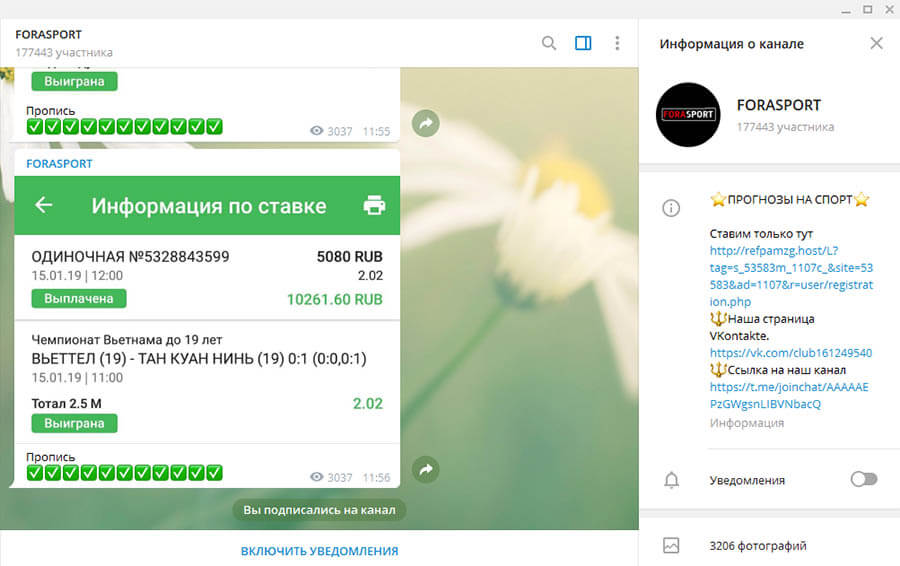Click the FORASPORT sender name on the post

[x=59, y=164]
